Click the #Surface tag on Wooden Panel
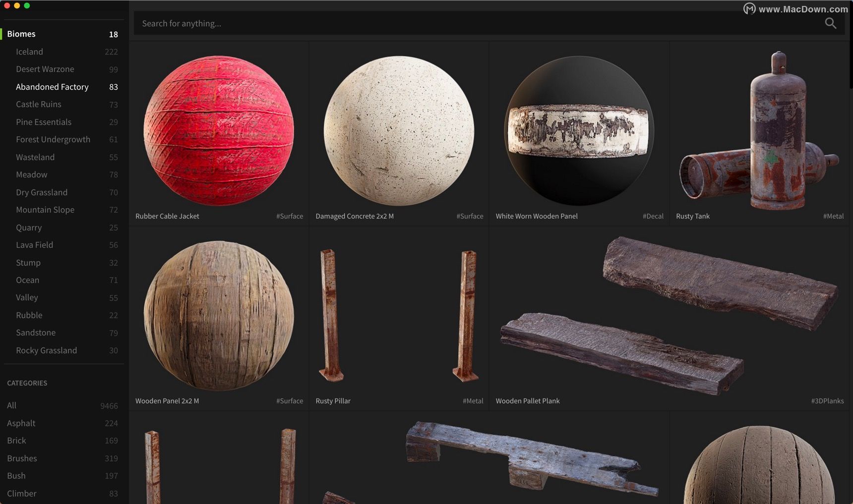The image size is (853, 504). 290,401
